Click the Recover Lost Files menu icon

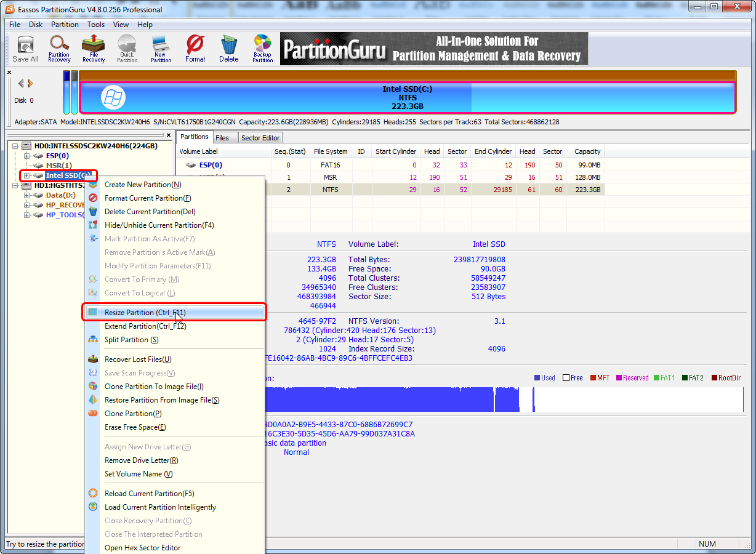click(x=93, y=359)
